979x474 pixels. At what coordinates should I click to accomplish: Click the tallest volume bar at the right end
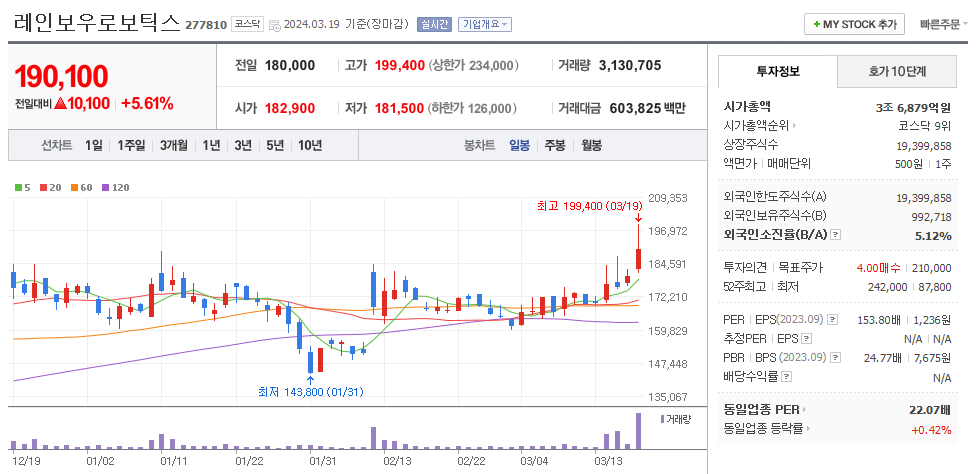638,431
